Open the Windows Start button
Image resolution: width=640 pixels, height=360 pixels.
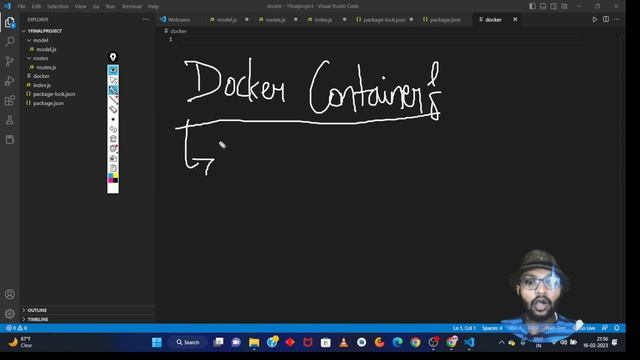pos(157,342)
